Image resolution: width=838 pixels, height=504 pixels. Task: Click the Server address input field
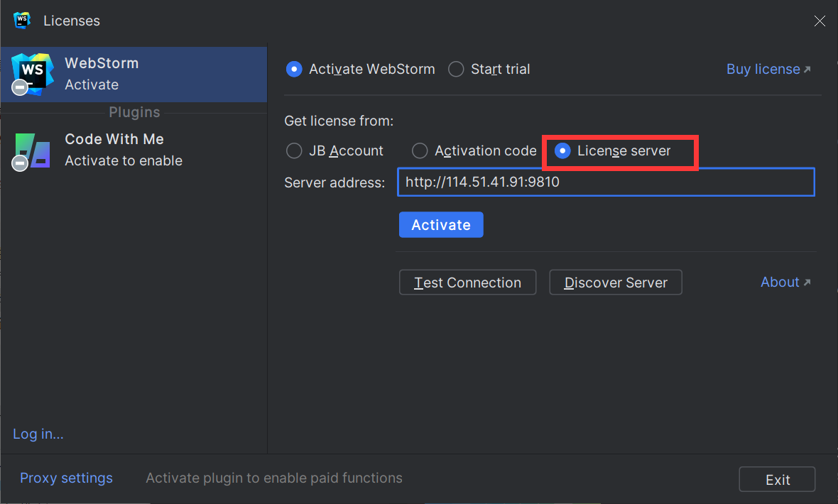point(605,182)
